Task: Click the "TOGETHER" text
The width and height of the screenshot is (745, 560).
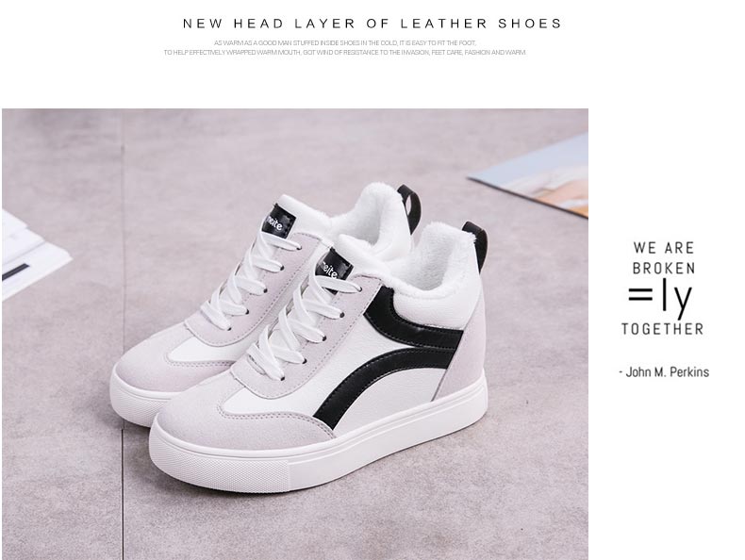Action: pos(663,329)
